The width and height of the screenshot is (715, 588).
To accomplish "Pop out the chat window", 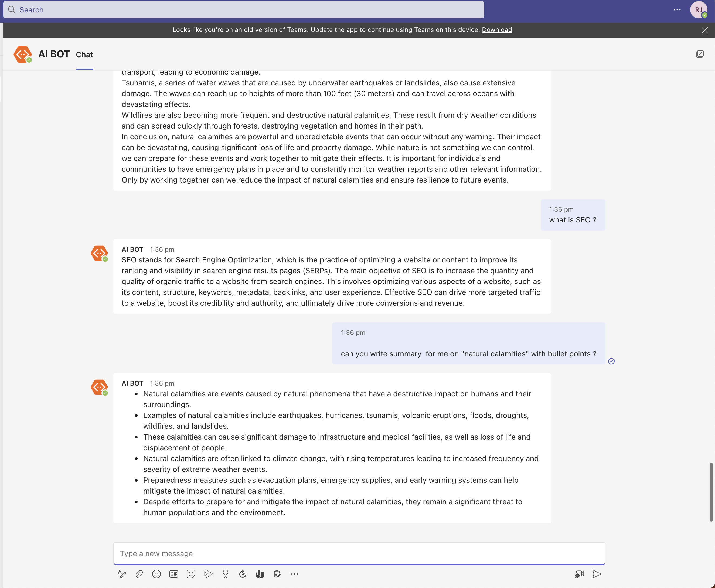I will (700, 54).
